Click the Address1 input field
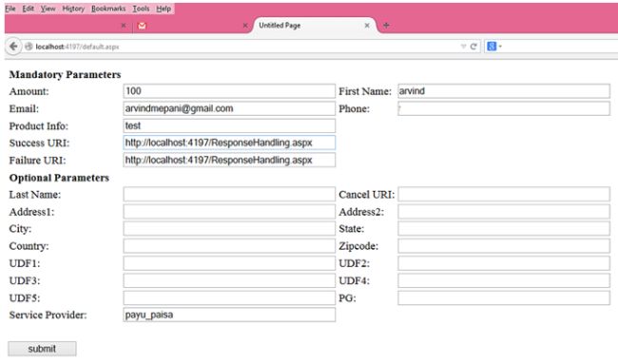Screen dimensions: 618x364 pyautogui.click(x=229, y=212)
